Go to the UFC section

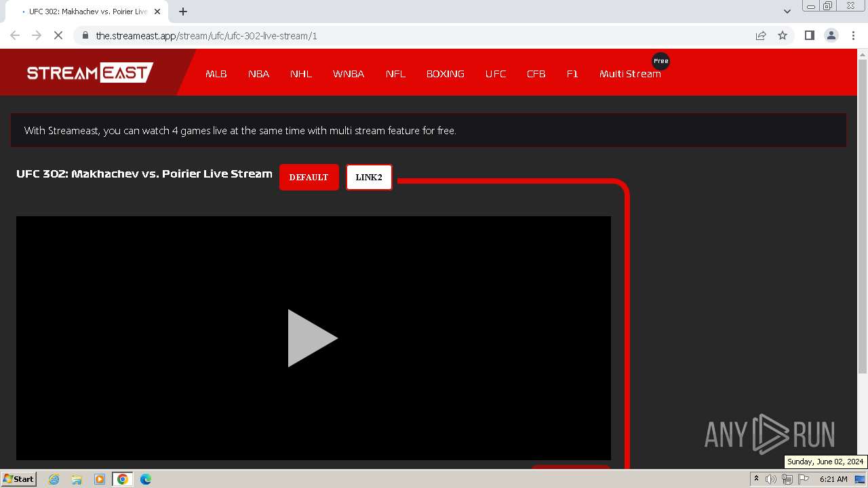[496, 74]
